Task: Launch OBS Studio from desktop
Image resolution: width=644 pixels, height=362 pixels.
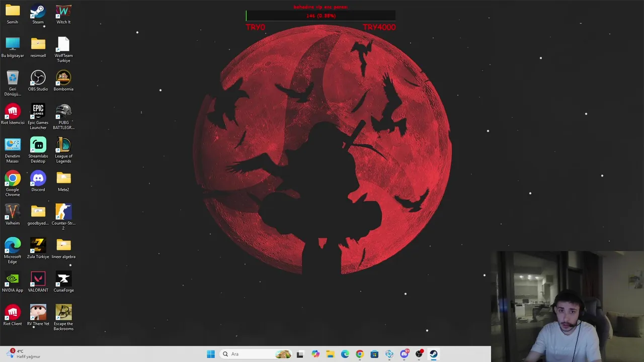Action: pos(38,80)
